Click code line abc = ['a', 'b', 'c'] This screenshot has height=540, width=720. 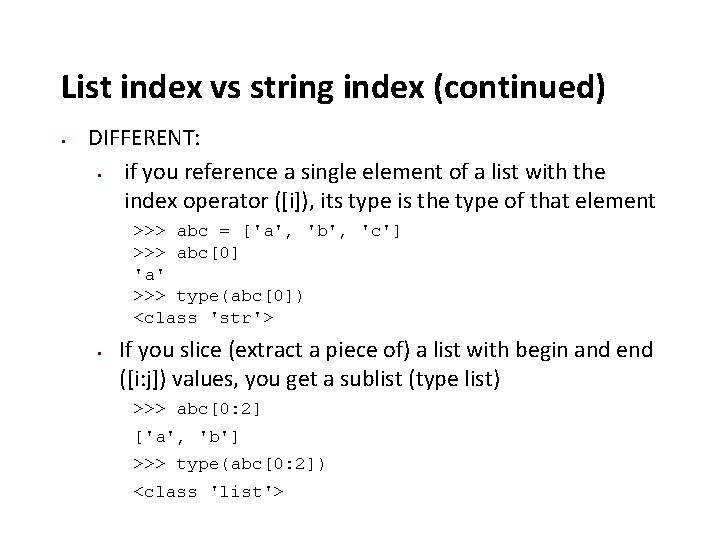coord(267,231)
